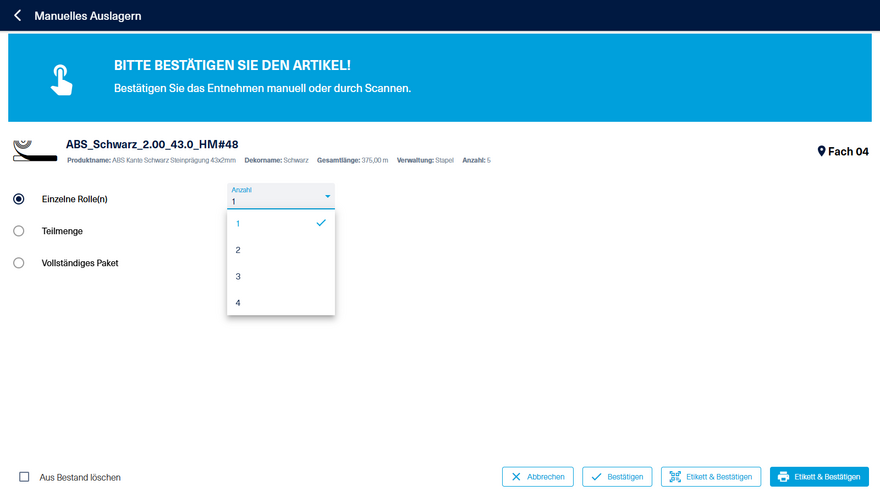Select the Vollständiges Paket radio button
The height and width of the screenshot is (496, 880).
pyautogui.click(x=19, y=263)
